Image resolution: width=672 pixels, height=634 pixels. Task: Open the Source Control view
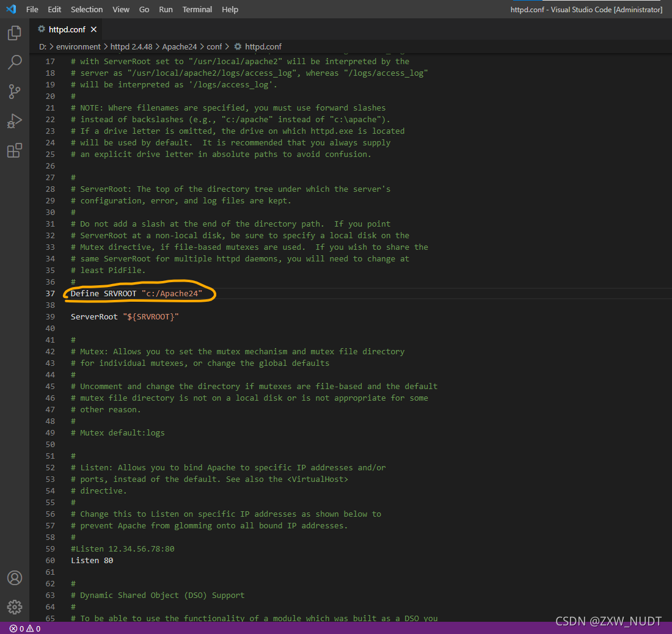coord(15,92)
